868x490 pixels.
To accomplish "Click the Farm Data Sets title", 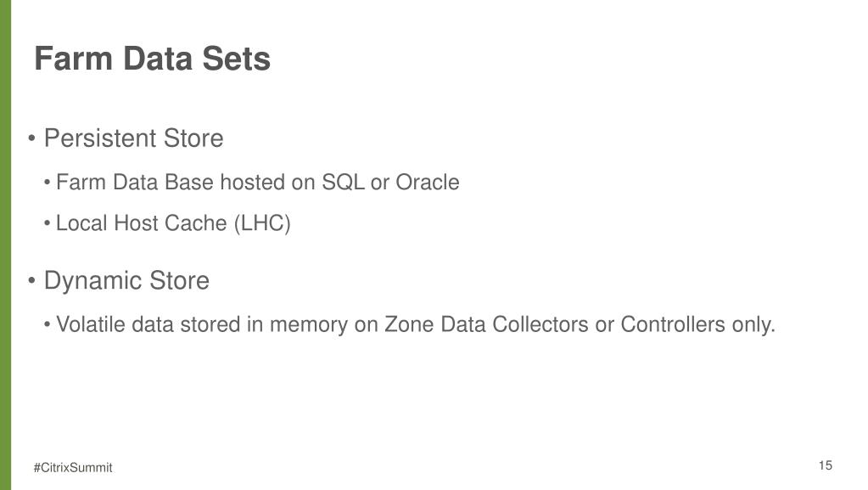I will (152, 59).
